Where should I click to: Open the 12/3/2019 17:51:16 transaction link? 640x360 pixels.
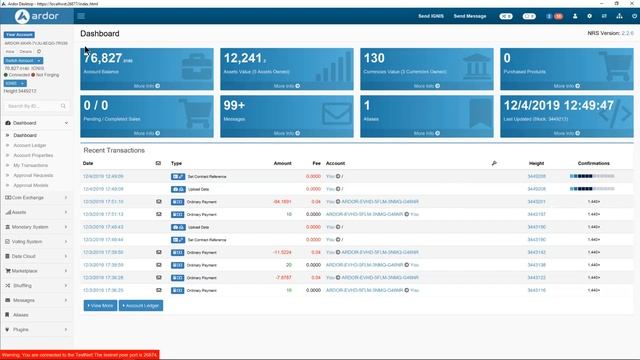103,202
